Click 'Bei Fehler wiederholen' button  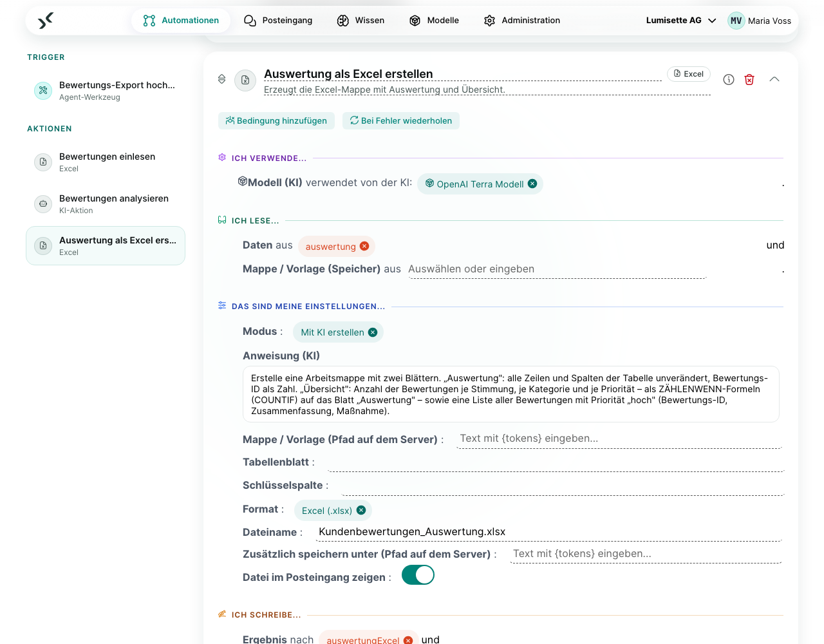pyautogui.click(x=401, y=120)
